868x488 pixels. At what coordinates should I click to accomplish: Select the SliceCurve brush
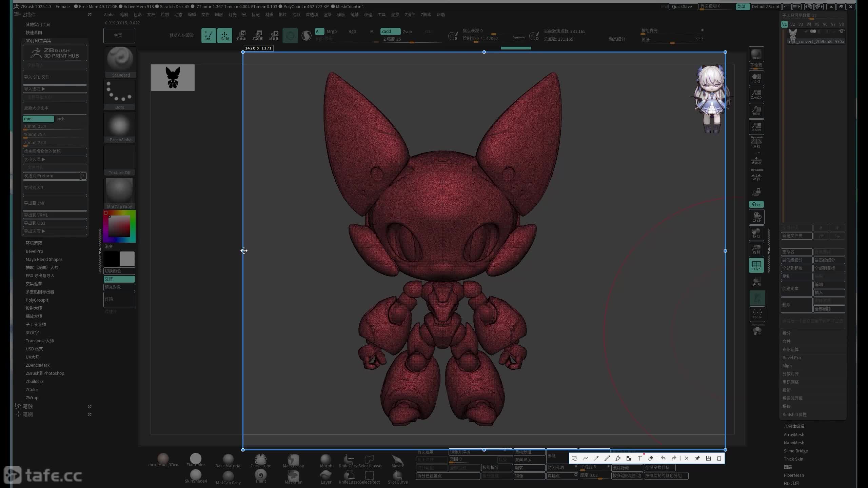pos(398,477)
